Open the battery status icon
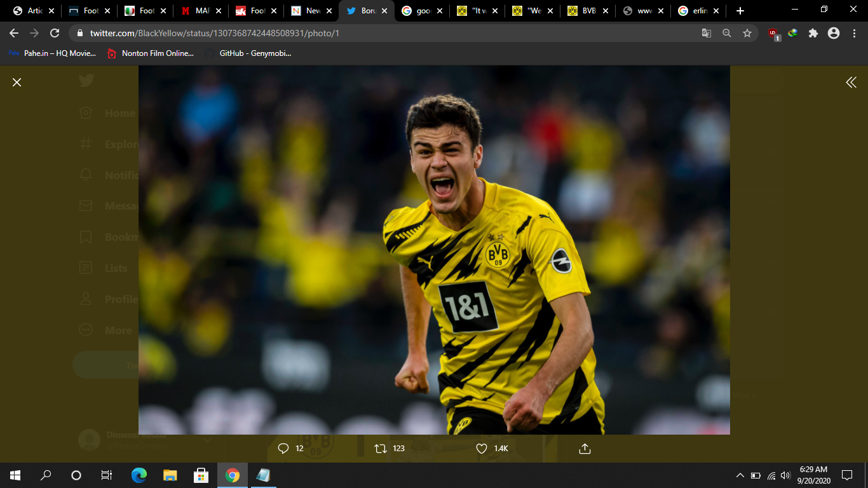Image resolution: width=868 pixels, height=488 pixels. point(756,475)
